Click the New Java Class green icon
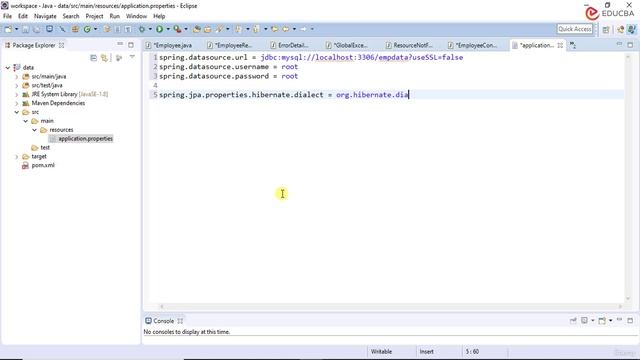The width and height of the screenshot is (640, 360). 87,29
